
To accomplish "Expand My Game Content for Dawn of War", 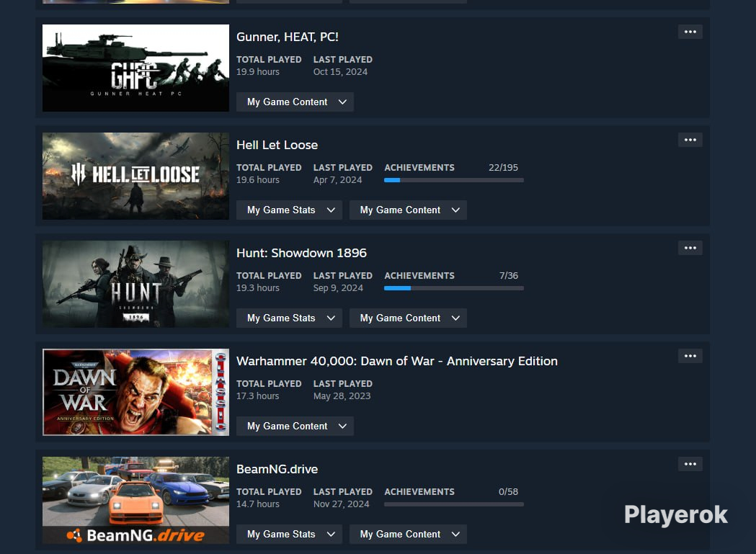I will click(295, 426).
